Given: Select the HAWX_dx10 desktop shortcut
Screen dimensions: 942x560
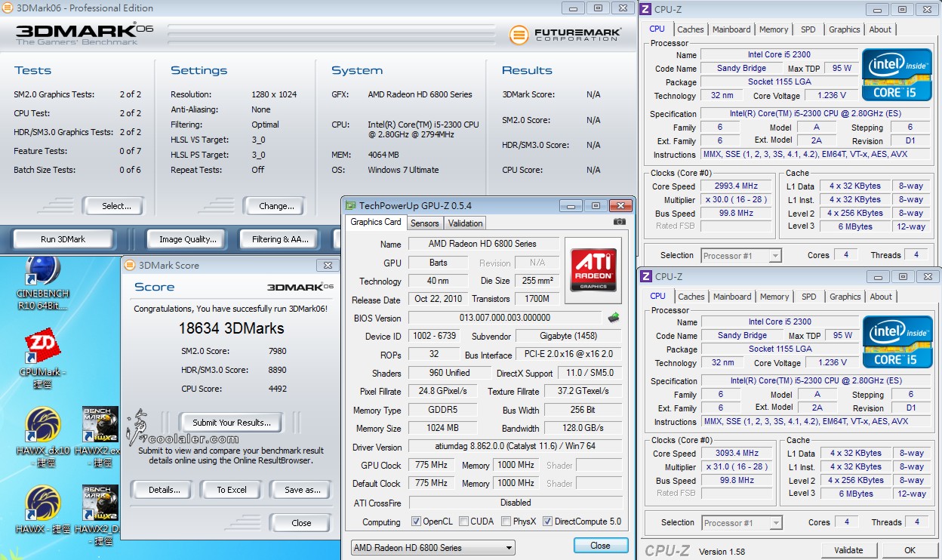Looking at the screenshot, I should coord(42,436).
